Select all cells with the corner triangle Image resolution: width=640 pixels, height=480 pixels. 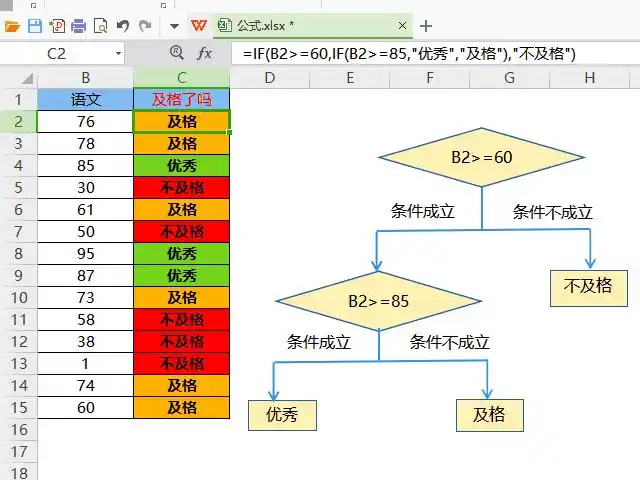27,78
